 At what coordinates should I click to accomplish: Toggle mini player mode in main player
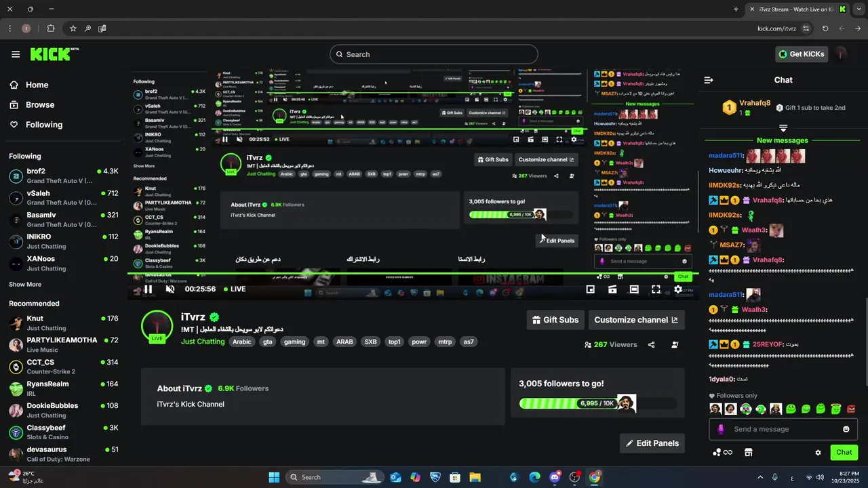point(591,289)
